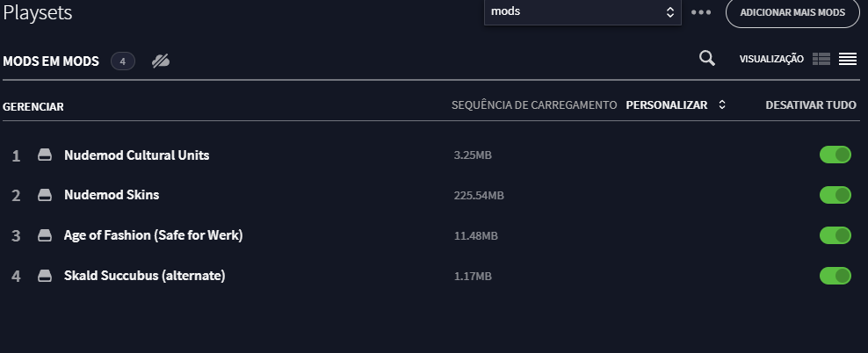
Task: Open the 'mods' playset dropdown
Action: click(x=582, y=11)
